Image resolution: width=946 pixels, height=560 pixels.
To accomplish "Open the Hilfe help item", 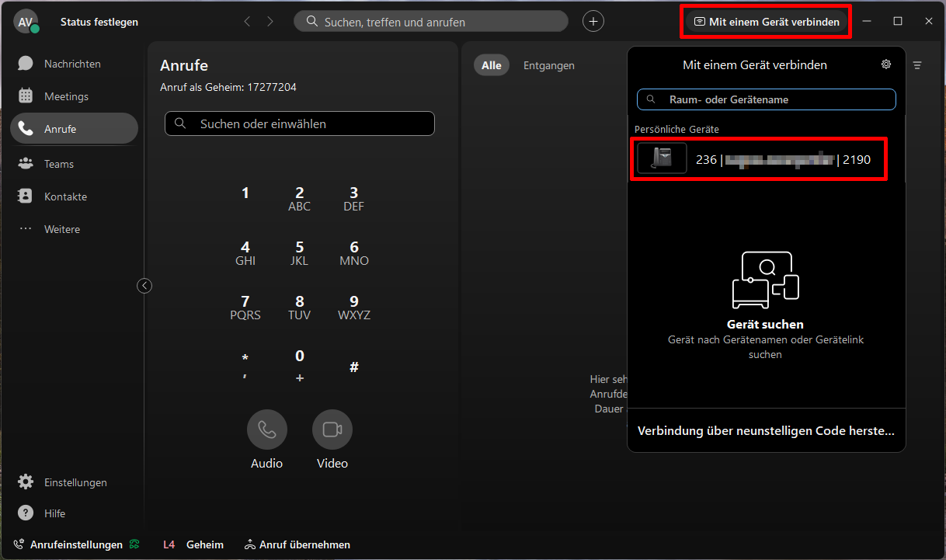I will point(54,513).
